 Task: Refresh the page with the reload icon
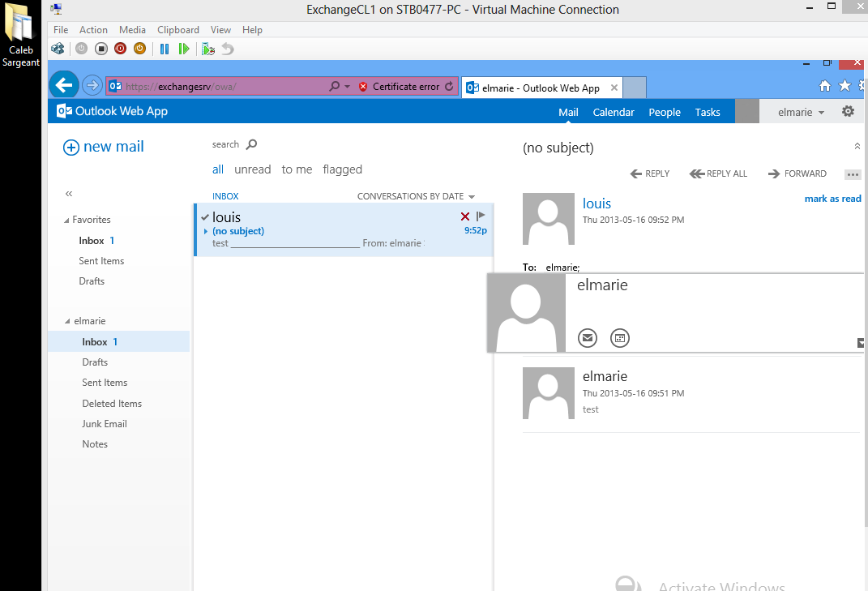[449, 87]
